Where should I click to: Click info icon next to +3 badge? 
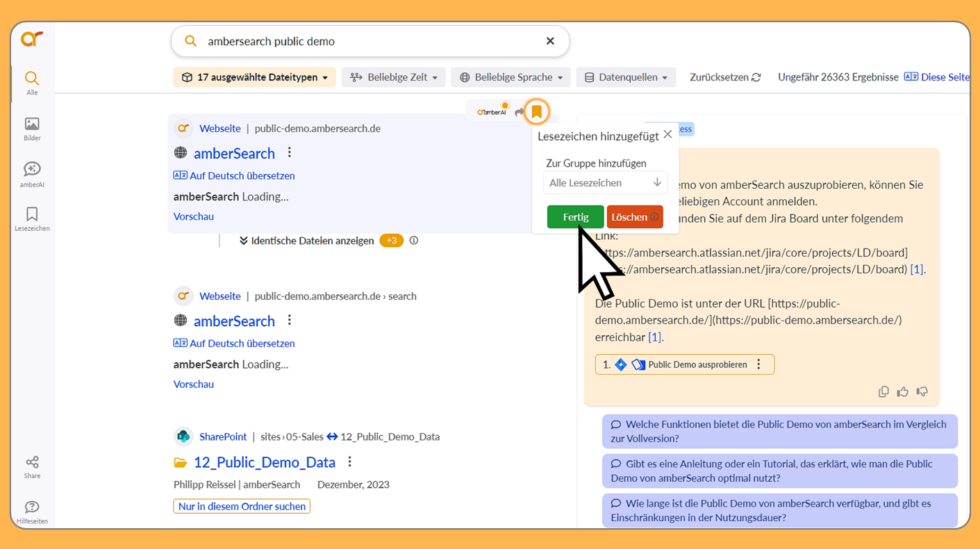414,241
